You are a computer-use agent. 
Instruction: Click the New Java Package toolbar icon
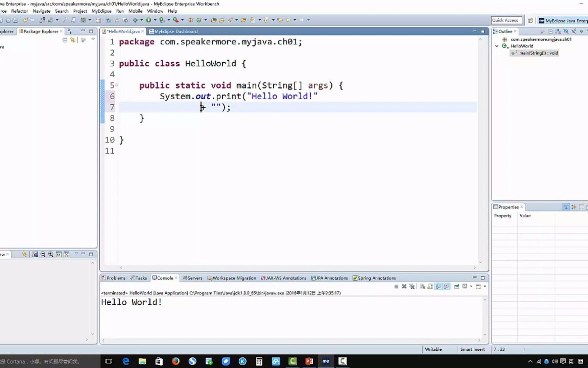point(191,20)
